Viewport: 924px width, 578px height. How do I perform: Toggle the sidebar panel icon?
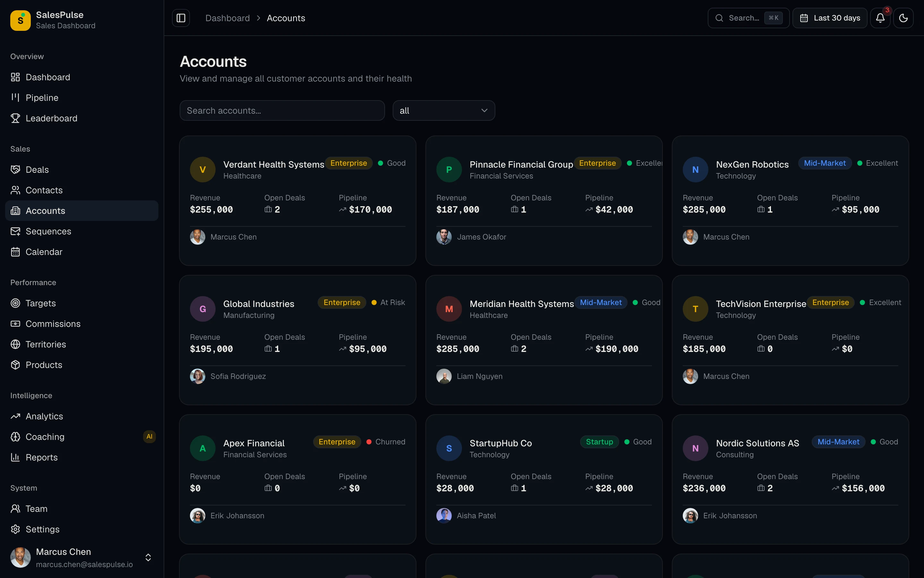pyautogui.click(x=181, y=18)
